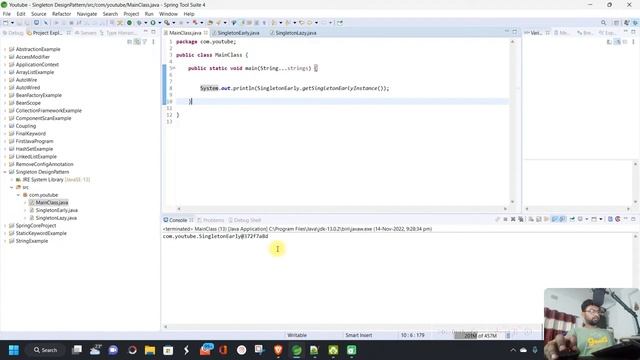Open Display Selected Console dropdown arrow
This screenshot has width=640, height=360.
tap(587, 220)
